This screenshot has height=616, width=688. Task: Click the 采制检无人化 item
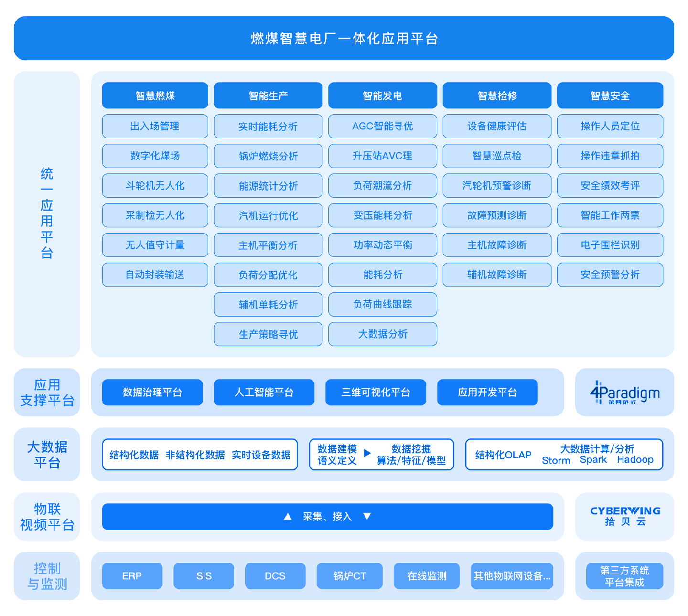point(155,215)
